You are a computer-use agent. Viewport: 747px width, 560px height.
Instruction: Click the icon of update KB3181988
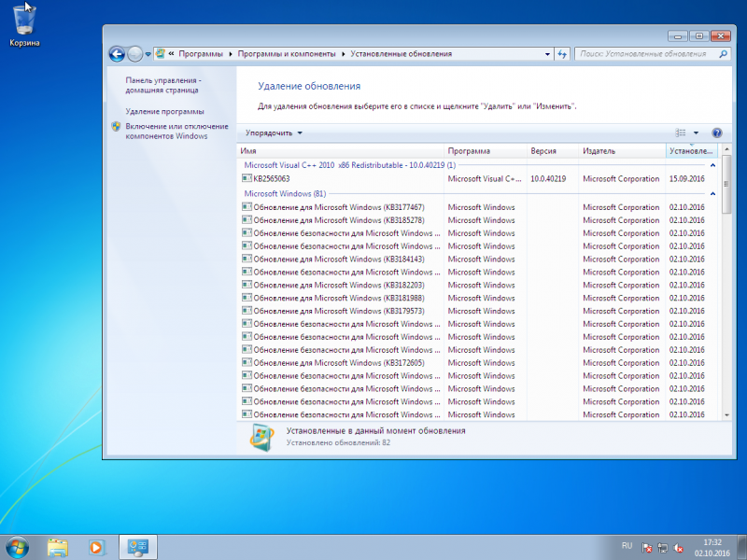pyautogui.click(x=247, y=297)
